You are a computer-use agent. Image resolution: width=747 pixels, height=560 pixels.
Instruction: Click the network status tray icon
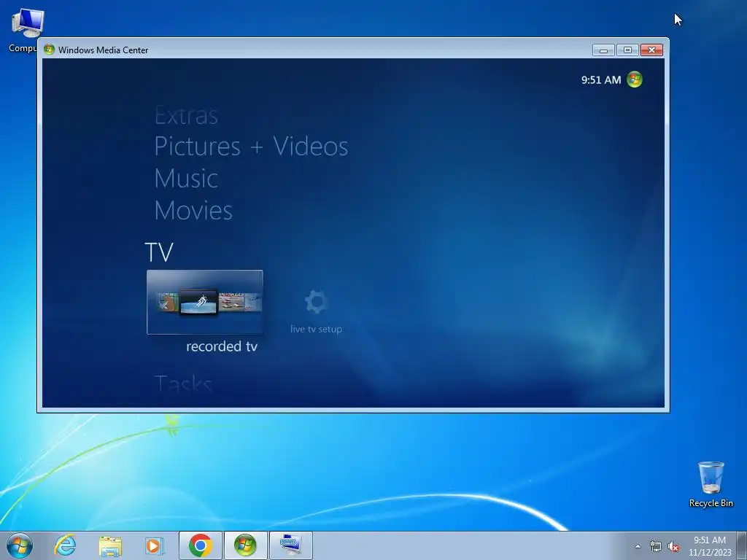656,546
